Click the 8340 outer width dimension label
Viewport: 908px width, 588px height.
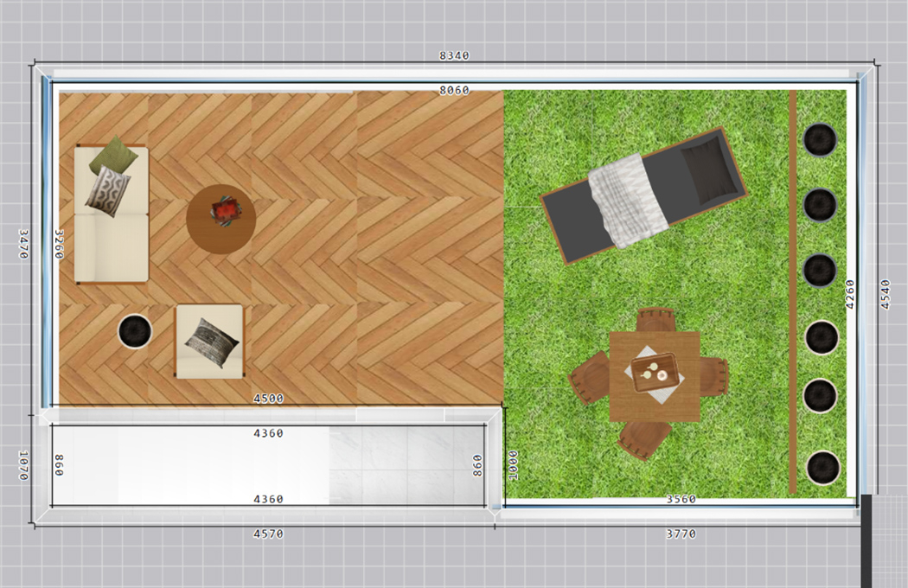[x=454, y=55]
